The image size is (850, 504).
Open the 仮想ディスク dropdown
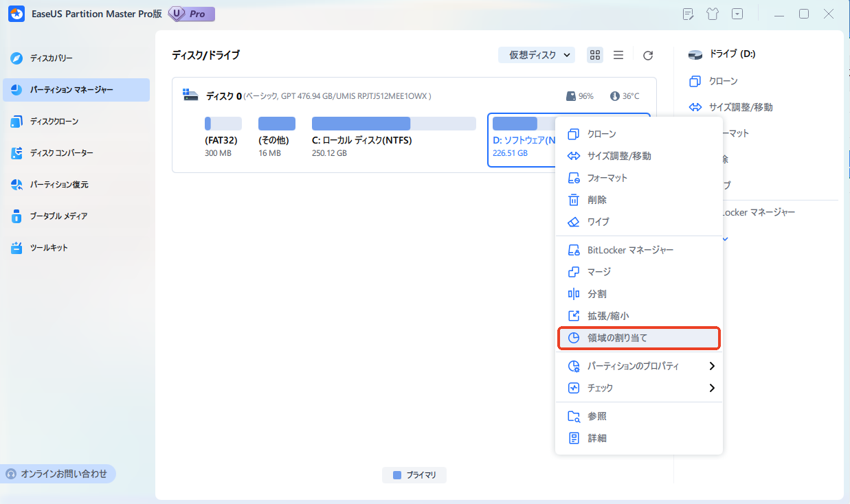[x=536, y=56]
